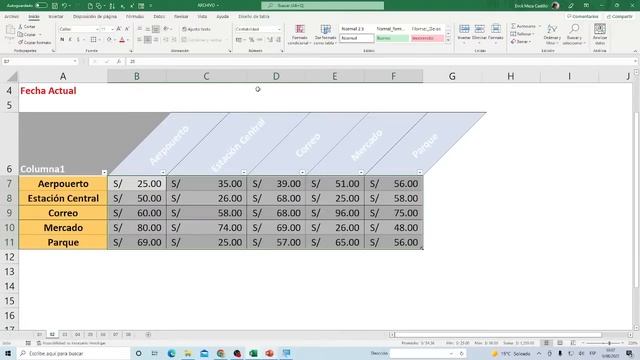Click the Undo arrow icon
This screenshot has height=360, width=640.
point(64,6)
